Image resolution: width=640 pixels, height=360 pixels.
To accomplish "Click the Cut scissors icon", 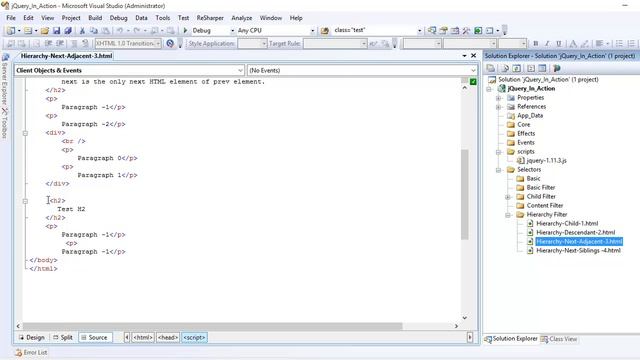I will (82, 31).
